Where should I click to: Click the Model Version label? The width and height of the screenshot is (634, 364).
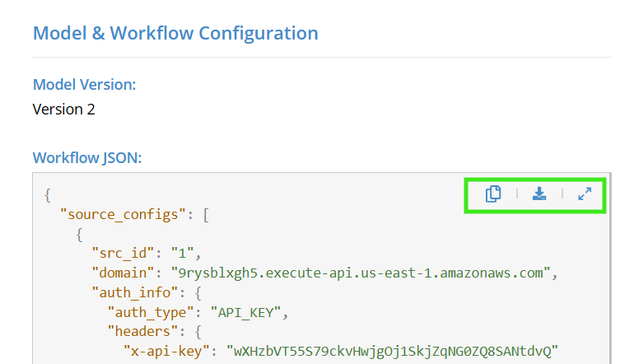tap(84, 84)
